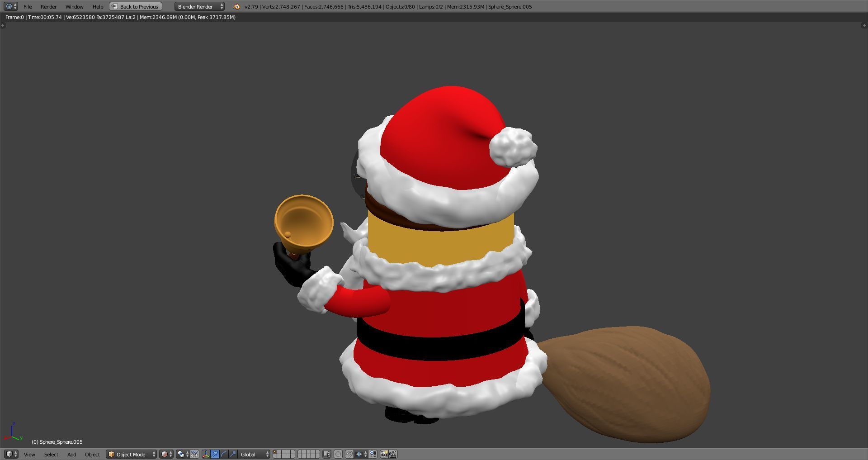The height and width of the screenshot is (460, 868).
Task: Click the white pom-pom on the Santa hat
Action: point(513,147)
